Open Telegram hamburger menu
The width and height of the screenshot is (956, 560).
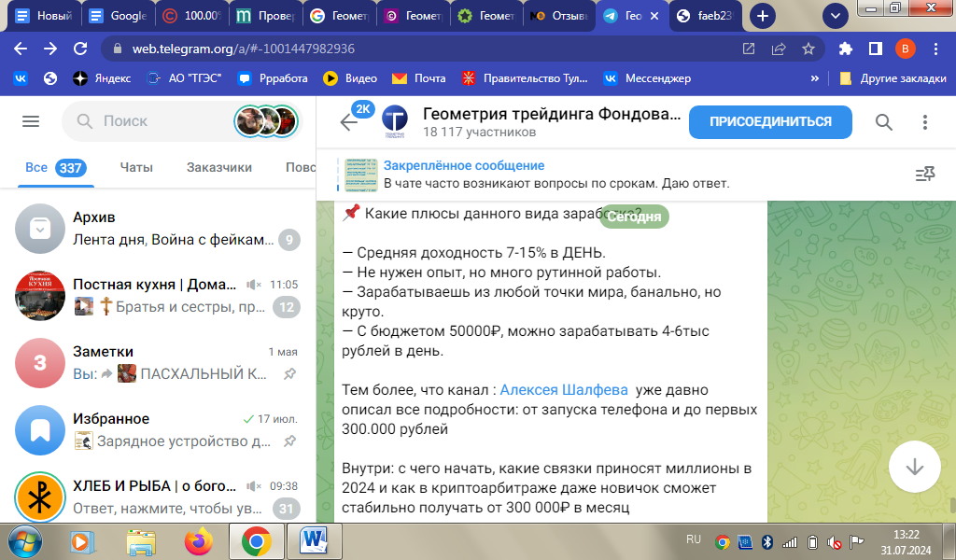31,121
